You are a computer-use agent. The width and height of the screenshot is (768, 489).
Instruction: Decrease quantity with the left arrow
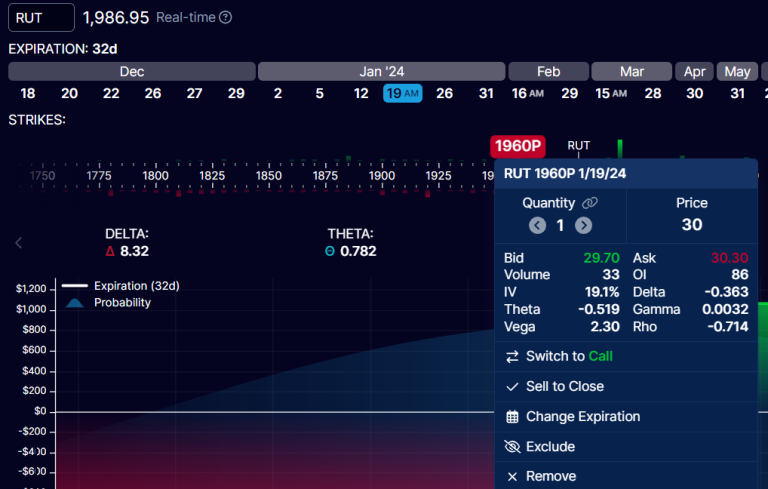tap(538, 225)
